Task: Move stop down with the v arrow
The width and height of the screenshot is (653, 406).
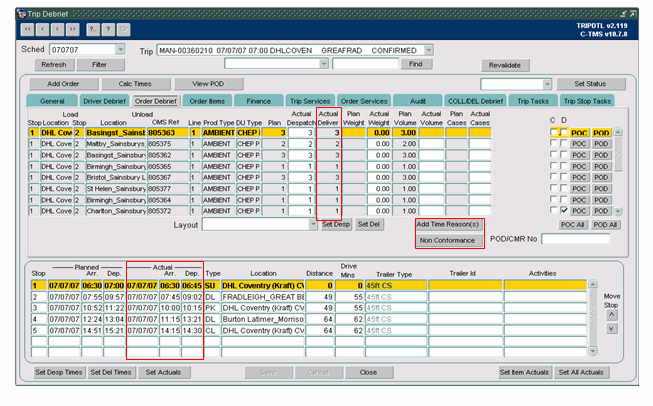Action: [x=611, y=329]
